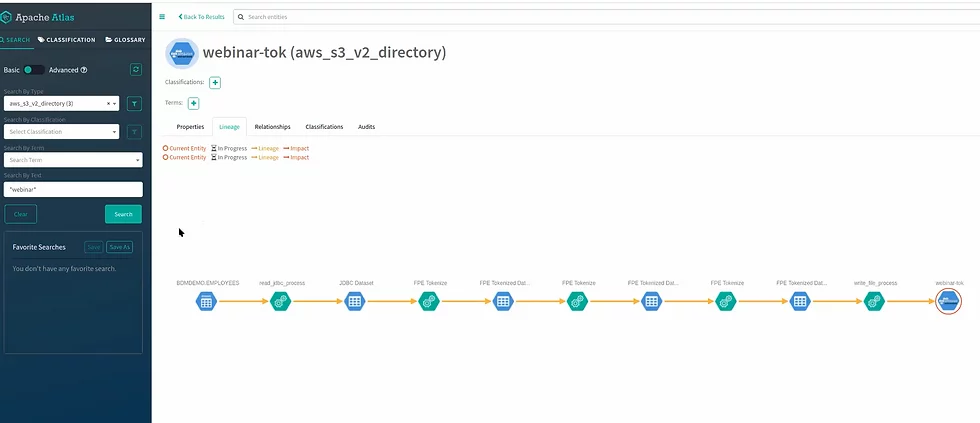Image resolution: width=980 pixels, height=423 pixels.
Task: Open the Select Classification dropdown
Action: 61,132
